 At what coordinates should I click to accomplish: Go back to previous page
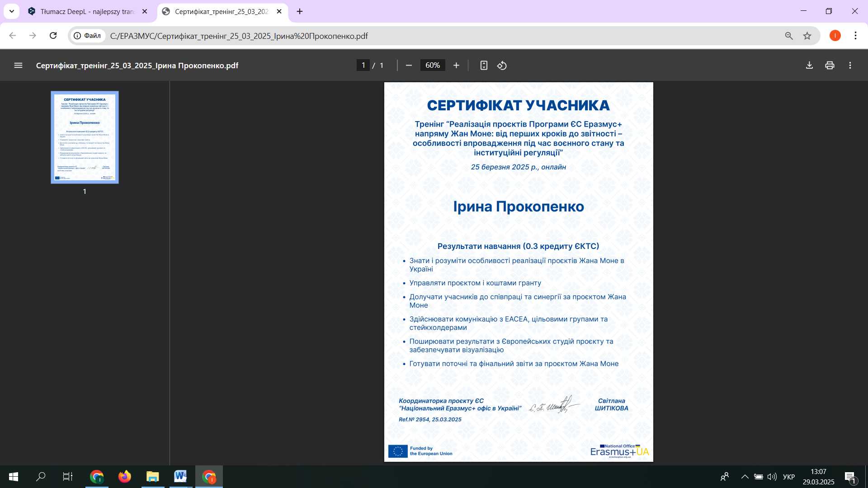pyautogui.click(x=13, y=36)
